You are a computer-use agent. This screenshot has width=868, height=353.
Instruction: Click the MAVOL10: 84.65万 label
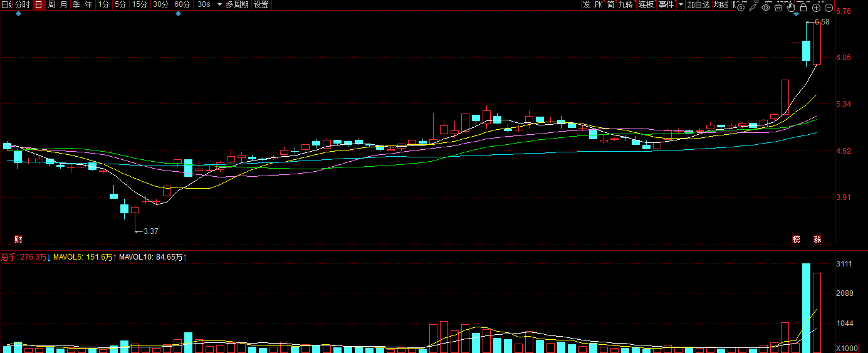(x=151, y=257)
